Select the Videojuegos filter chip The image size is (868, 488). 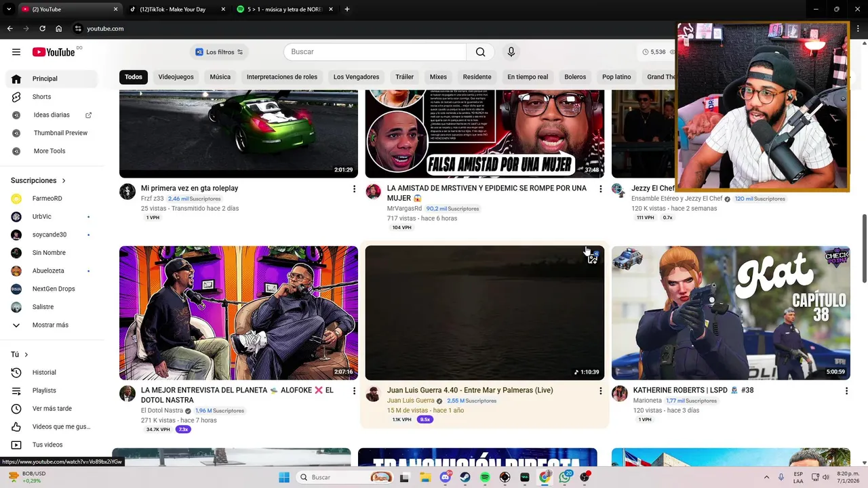pyautogui.click(x=176, y=77)
